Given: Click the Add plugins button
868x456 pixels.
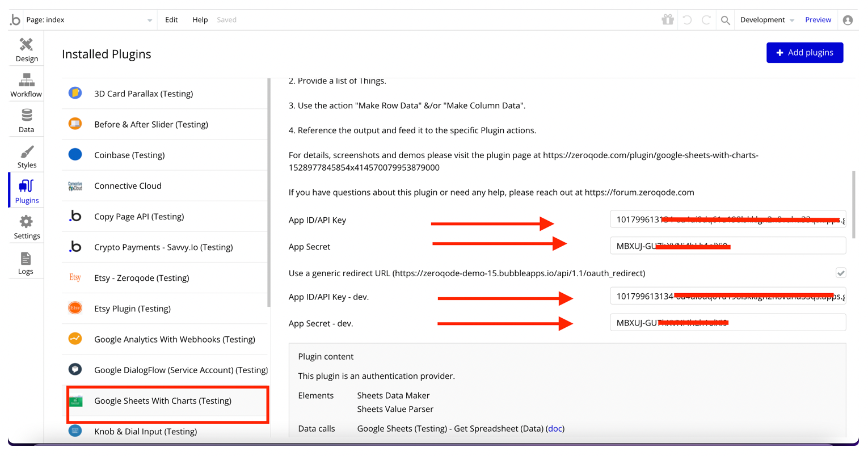Looking at the screenshot, I should 804,53.
